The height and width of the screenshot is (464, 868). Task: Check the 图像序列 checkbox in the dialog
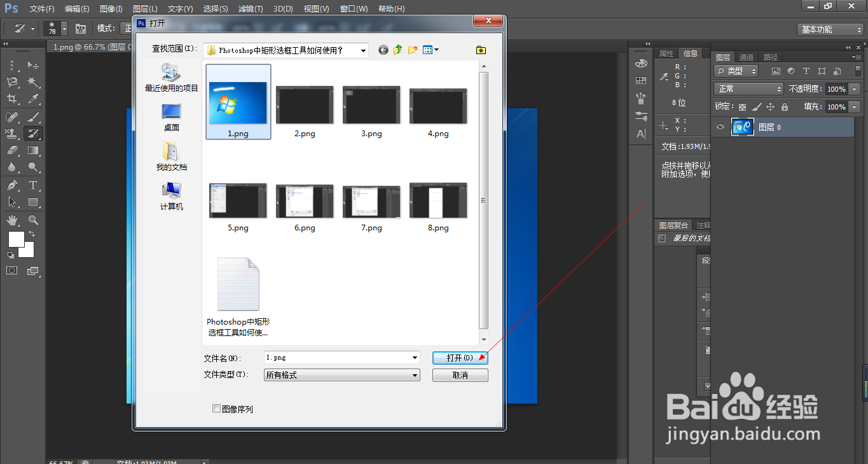[x=217, y=409]
